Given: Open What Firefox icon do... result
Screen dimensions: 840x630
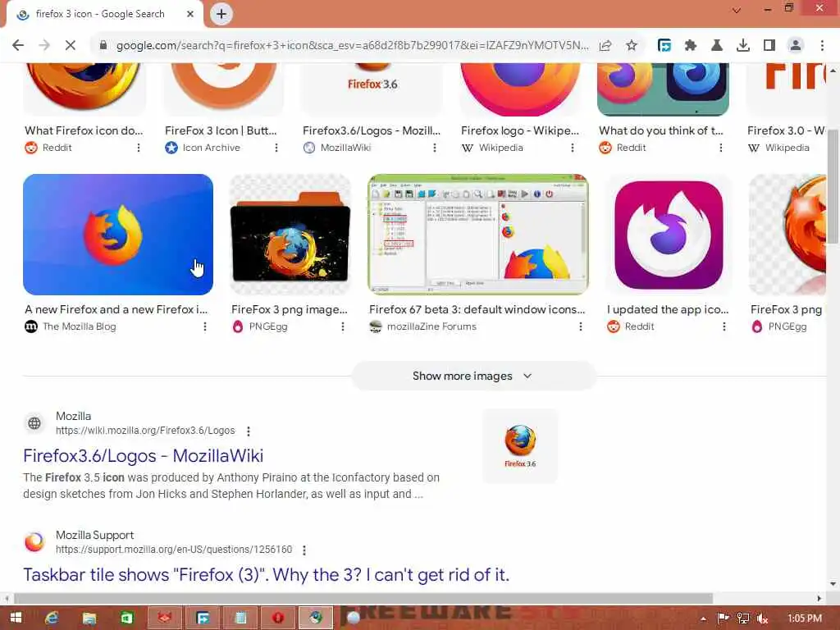Looking at the screenshot, I should (84, 130).
